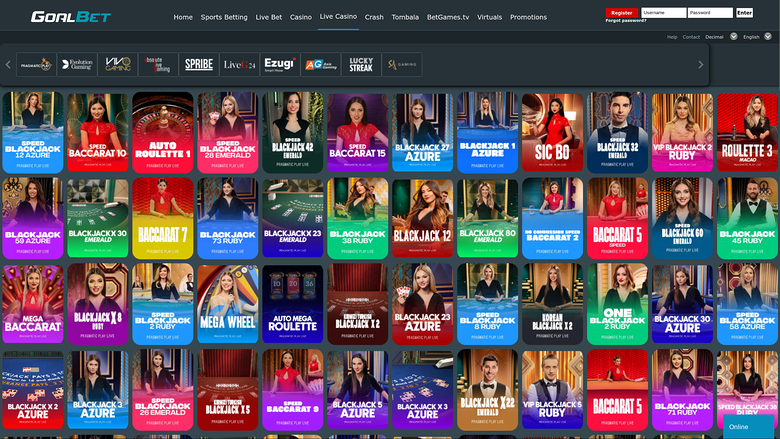The height and width of the screenshot is (439, 780).
Task: Open the Decimal odds format dropdown
Action: click(721, 37)
